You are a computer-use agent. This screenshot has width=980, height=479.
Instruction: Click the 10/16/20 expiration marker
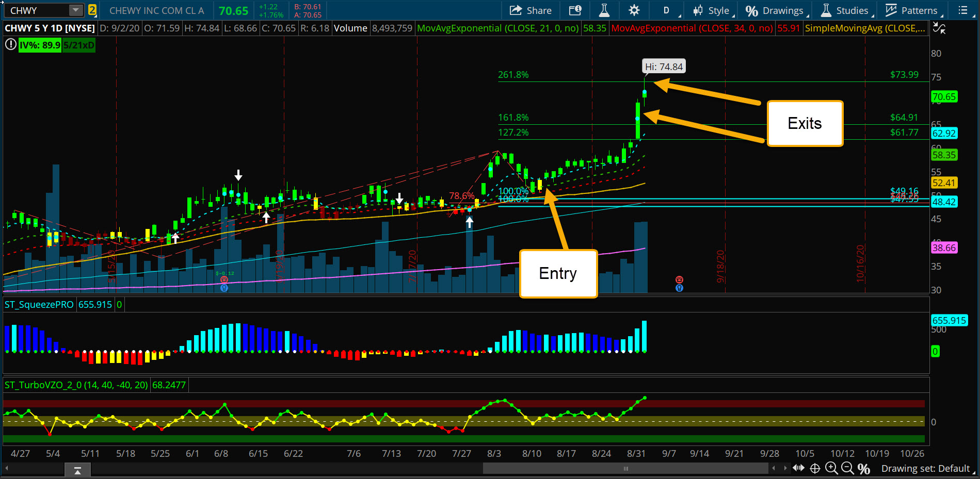(860, 263)
